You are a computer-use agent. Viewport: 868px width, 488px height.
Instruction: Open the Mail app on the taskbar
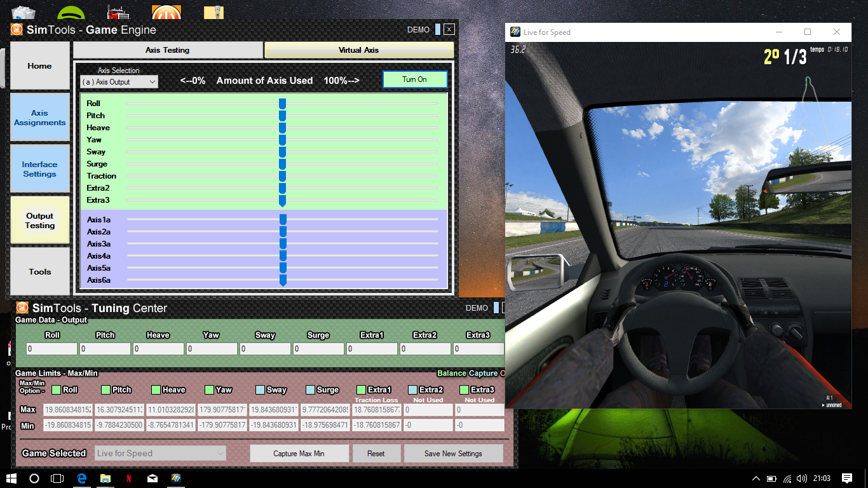tap(153, 478)
